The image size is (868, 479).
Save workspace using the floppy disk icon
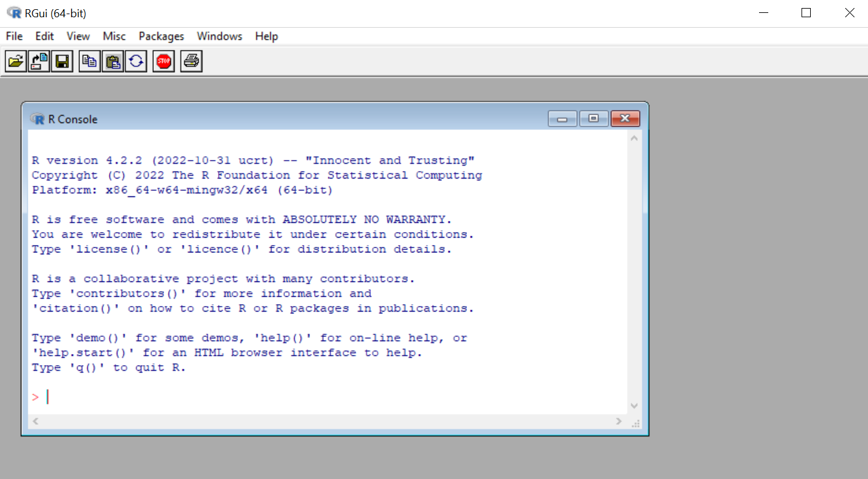(x=62, y=61)
